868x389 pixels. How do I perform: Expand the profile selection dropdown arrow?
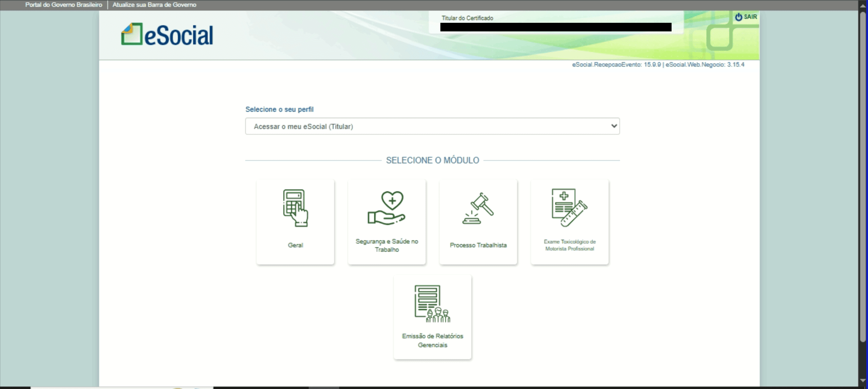pyautogui.click(x=614, y=126)
